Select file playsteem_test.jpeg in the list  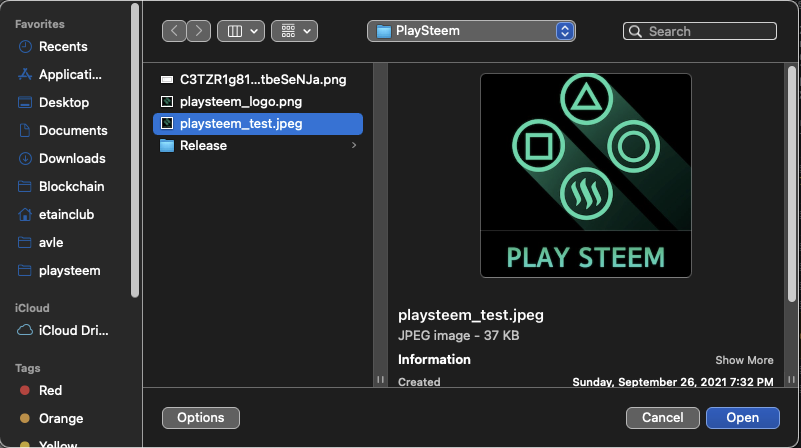tap(258, 124)
